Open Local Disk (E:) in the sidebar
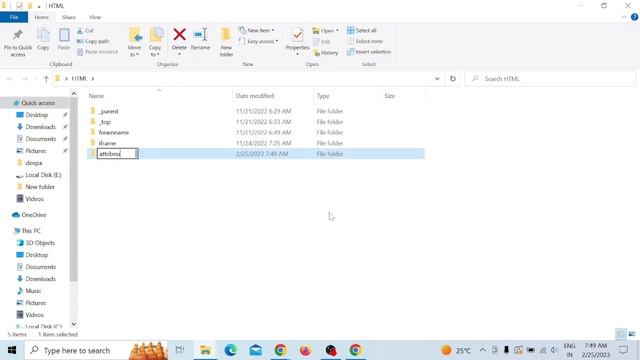Image resolution: width=640 pixels, height=360 pixels. 43,175
